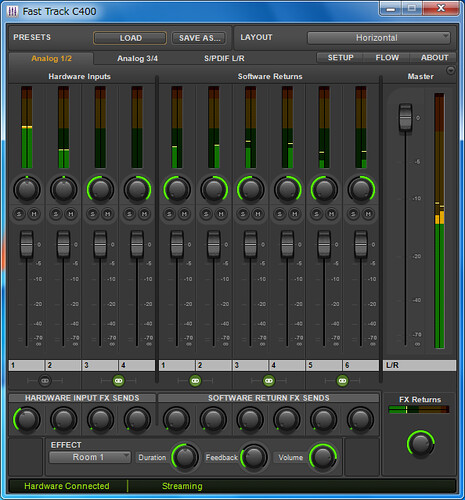Open the Layout dropdown showing Horizontal
This screenshot has width=465, height=500.
378,38
